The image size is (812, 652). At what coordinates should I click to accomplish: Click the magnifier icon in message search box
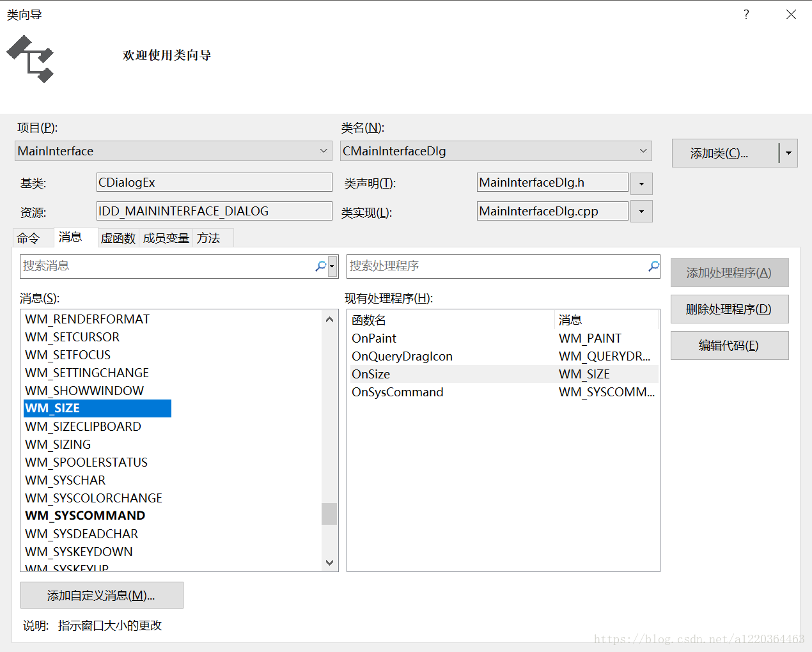[320, 266]
